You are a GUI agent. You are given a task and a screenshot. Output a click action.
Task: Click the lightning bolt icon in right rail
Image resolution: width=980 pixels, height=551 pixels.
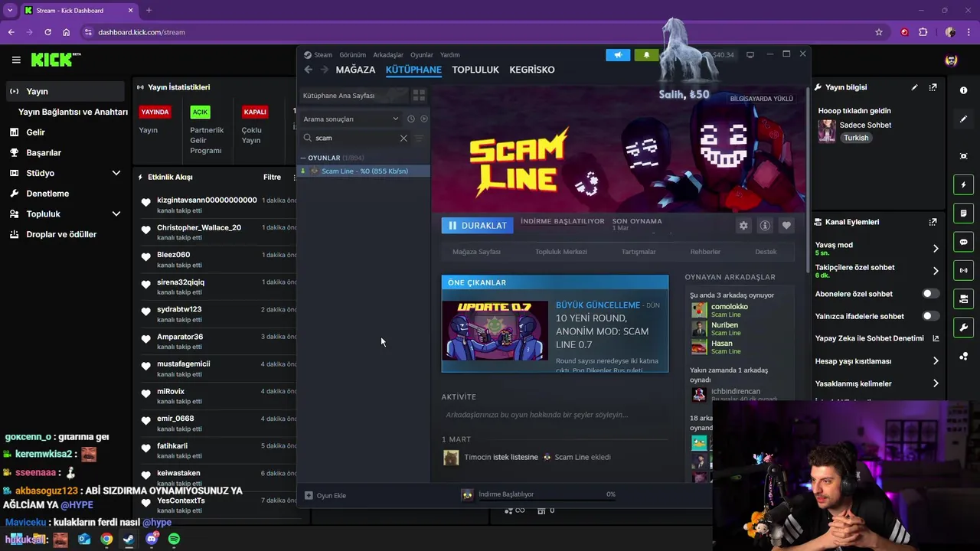coord(963,184)
